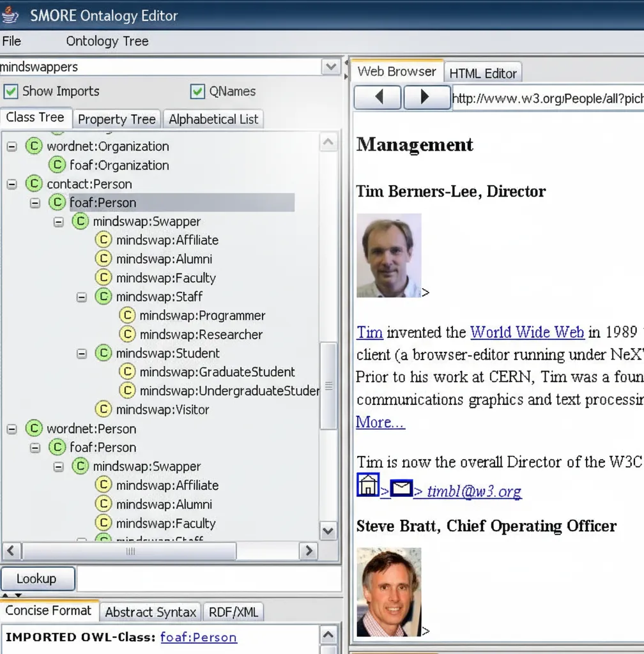644x654 pixels.
Task: Uncheck the QNames checkbox
Action: tap(197, 91)
